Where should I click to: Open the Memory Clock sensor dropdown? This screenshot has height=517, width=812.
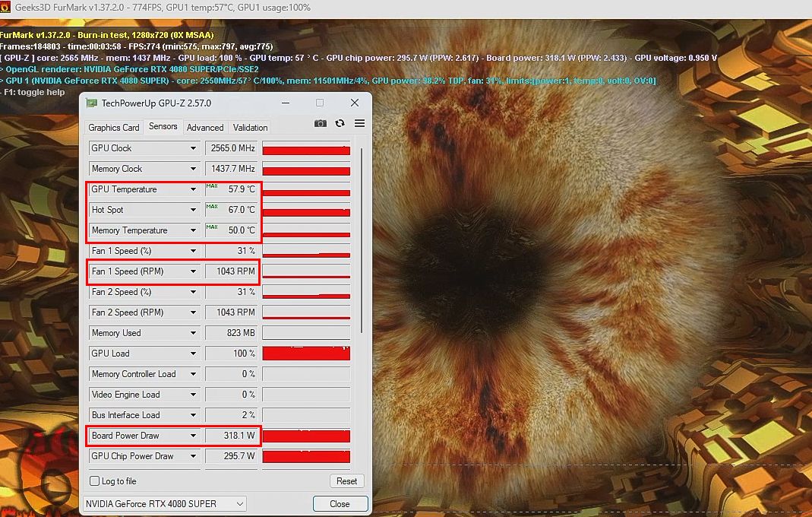(x=193, y=169)
